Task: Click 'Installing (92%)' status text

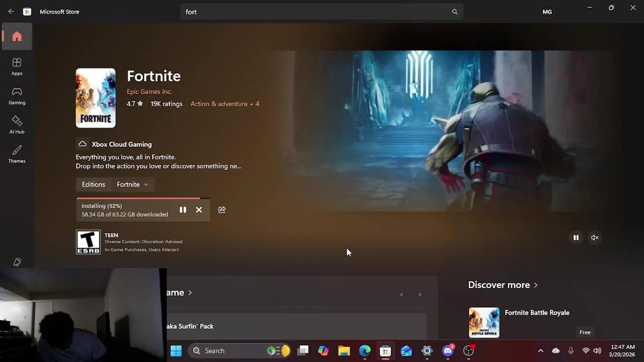Action: coord(102,206)
